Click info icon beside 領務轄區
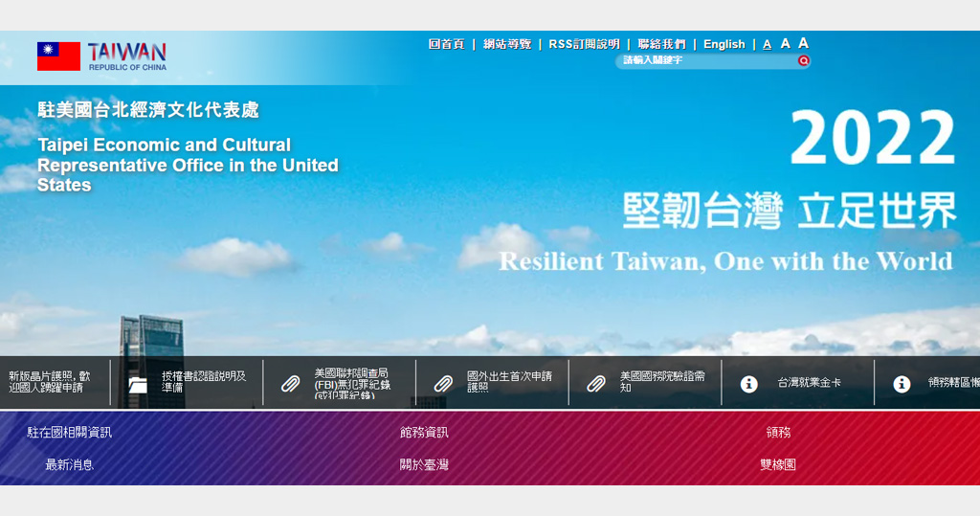This screenshot has height=516, width=980. 902,384
